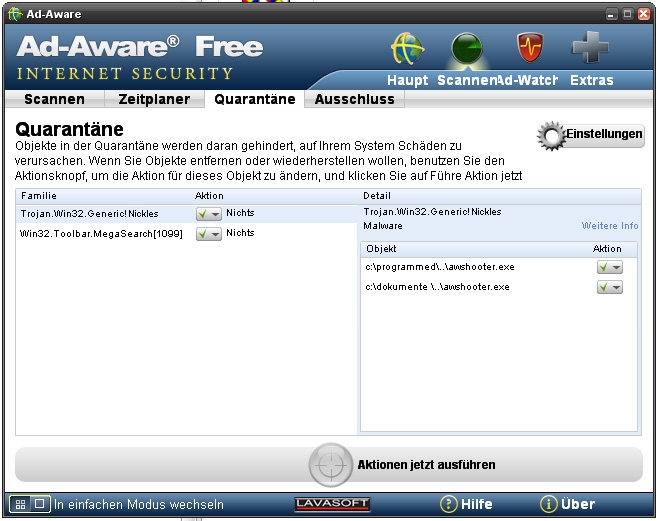Maximize the Ad-Aware window
Screen dimensions: 659x521
click(x=627, y=14)
